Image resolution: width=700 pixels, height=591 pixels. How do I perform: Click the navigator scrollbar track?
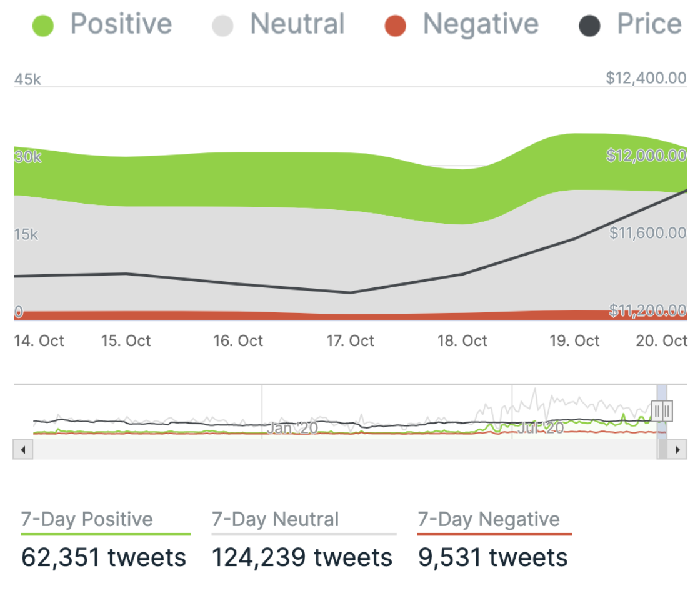tap(337, 450)
